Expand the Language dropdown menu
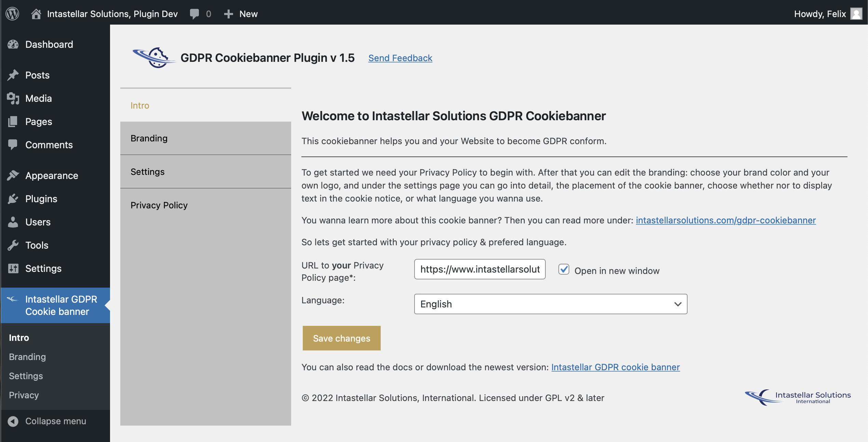The height and width of the screenshot is (442, 868). (551, 304)
